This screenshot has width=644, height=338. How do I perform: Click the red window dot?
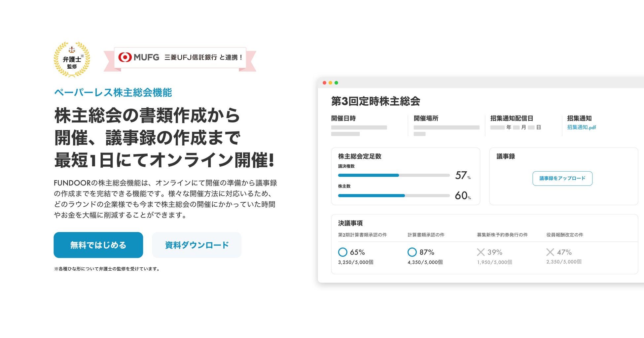(325, 83)
